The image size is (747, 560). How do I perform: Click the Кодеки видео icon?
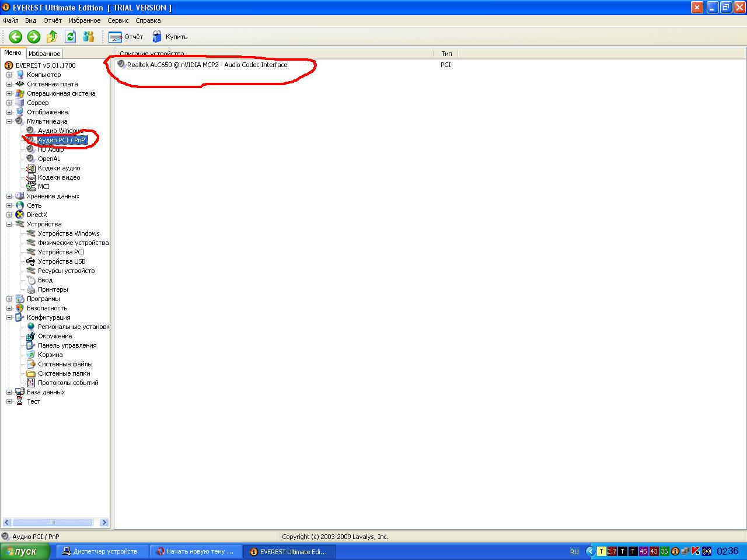(x=31, y=177)
